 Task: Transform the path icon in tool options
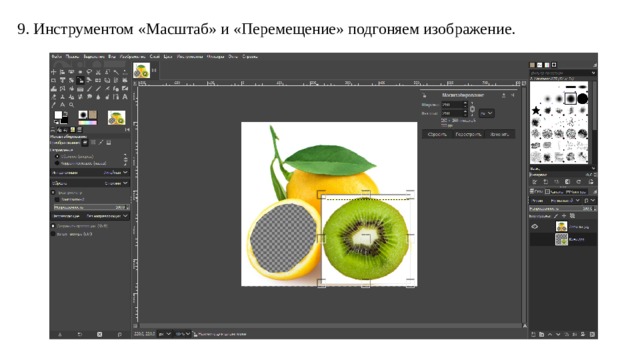click(x=101, y=142)
